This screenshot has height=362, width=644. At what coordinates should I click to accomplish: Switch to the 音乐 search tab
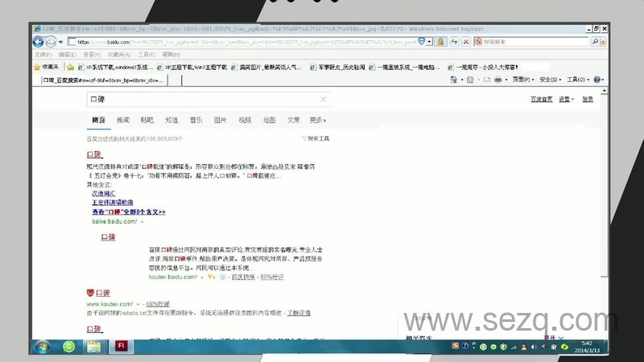pos(196,120)
